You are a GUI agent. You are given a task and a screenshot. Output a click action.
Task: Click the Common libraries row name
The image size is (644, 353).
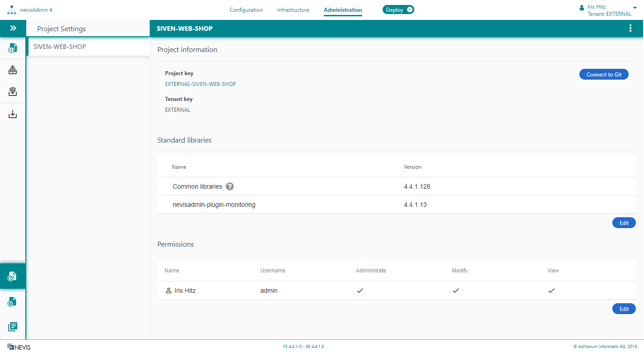pos(198,186)
